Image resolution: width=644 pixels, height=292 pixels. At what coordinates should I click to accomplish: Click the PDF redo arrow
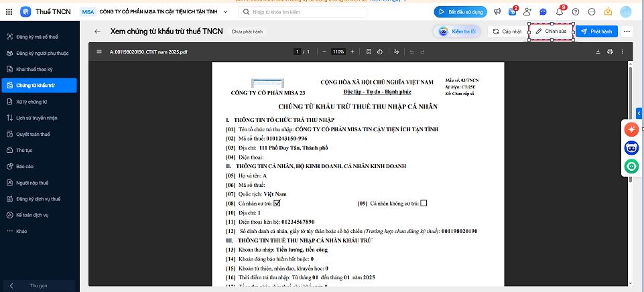(x=422, y=52)
